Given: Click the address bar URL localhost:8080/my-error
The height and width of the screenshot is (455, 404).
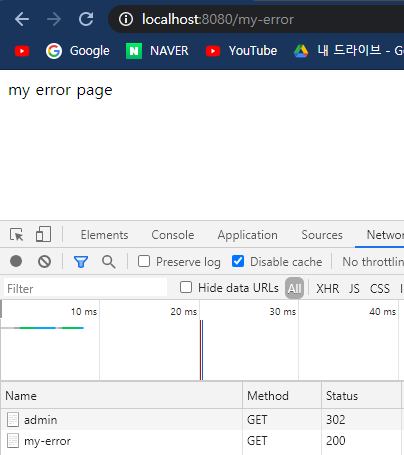Looking at the screenshot, I should pyautogui.click(x=218, y=19).
